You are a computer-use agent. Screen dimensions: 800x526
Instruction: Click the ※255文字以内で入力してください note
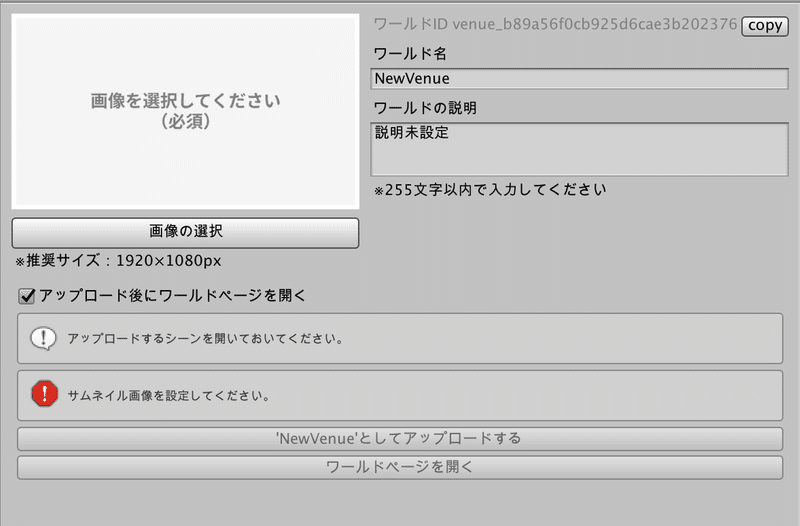click(x=490, y=190)
